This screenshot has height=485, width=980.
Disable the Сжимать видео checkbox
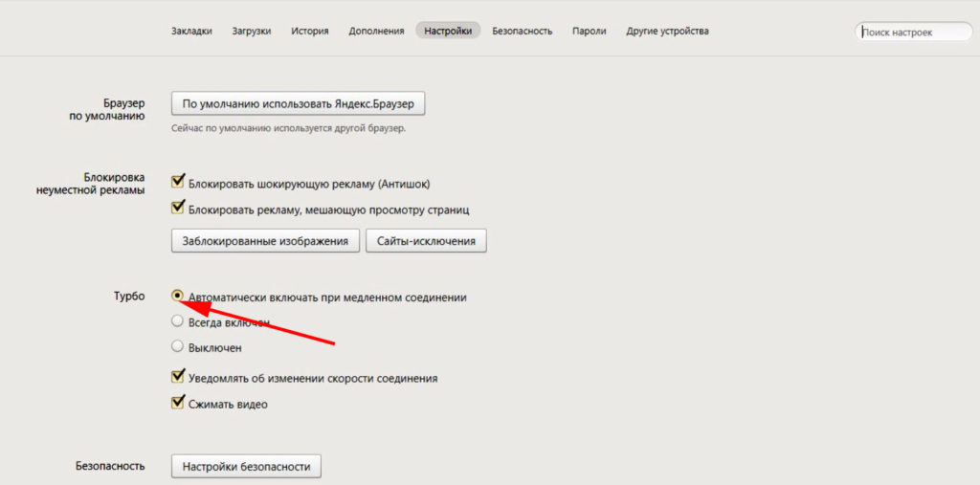177,404
